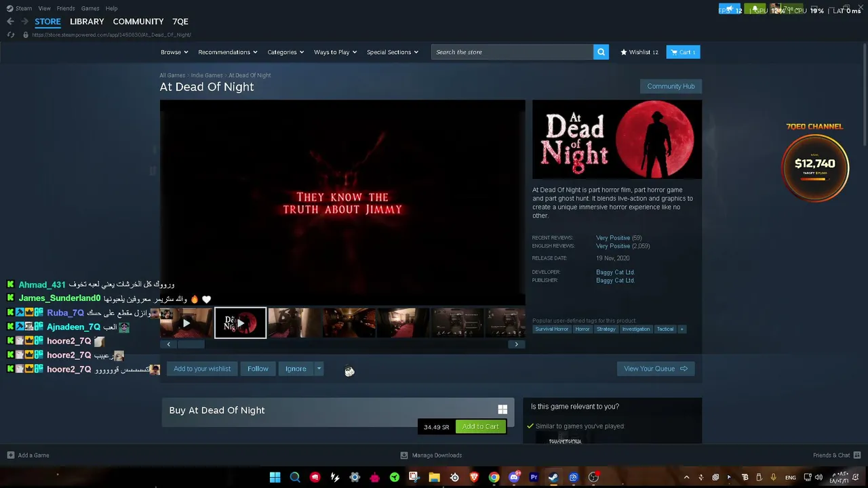868x488 pixels.
Task: Click the ENG language indicator
Action: 791,478
